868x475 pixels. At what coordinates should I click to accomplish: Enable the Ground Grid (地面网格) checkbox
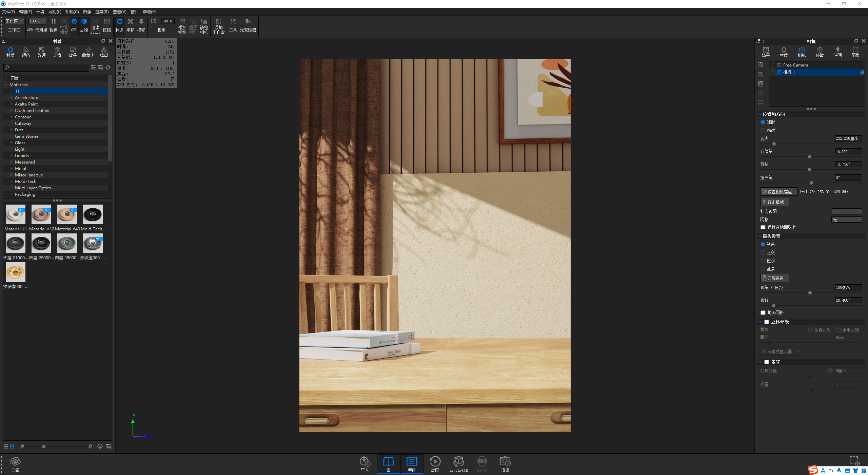(x=763, y=313)
